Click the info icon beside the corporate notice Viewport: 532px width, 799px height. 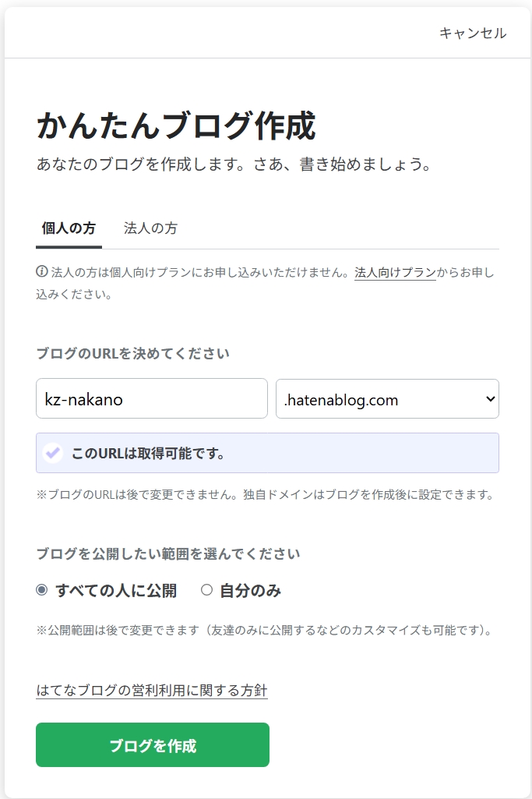(42, 272)
